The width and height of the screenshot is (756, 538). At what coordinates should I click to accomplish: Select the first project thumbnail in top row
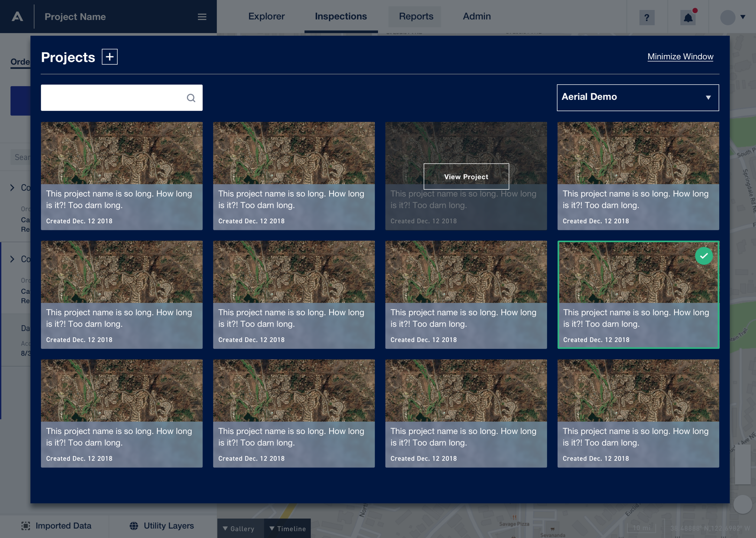[122, 153]
